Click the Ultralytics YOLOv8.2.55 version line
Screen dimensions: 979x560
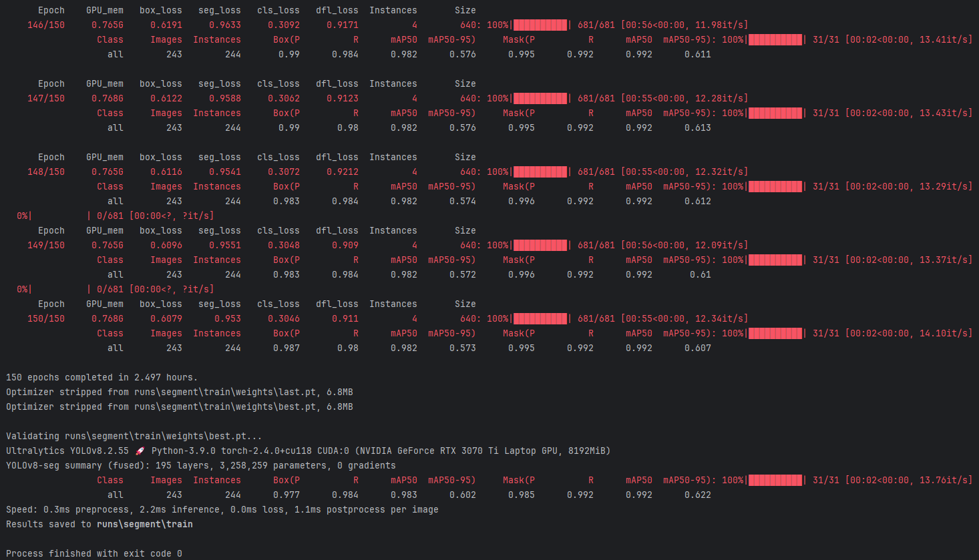click(308, 451)
